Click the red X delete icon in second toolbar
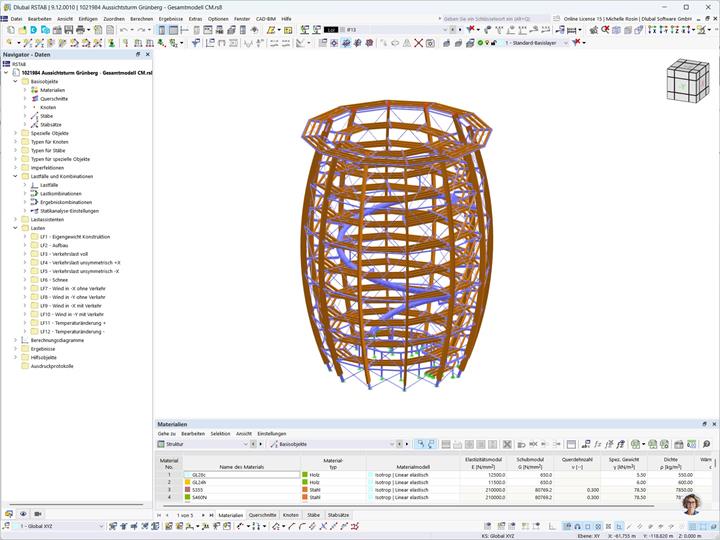The image size is (720, 540). pos(418,43)
